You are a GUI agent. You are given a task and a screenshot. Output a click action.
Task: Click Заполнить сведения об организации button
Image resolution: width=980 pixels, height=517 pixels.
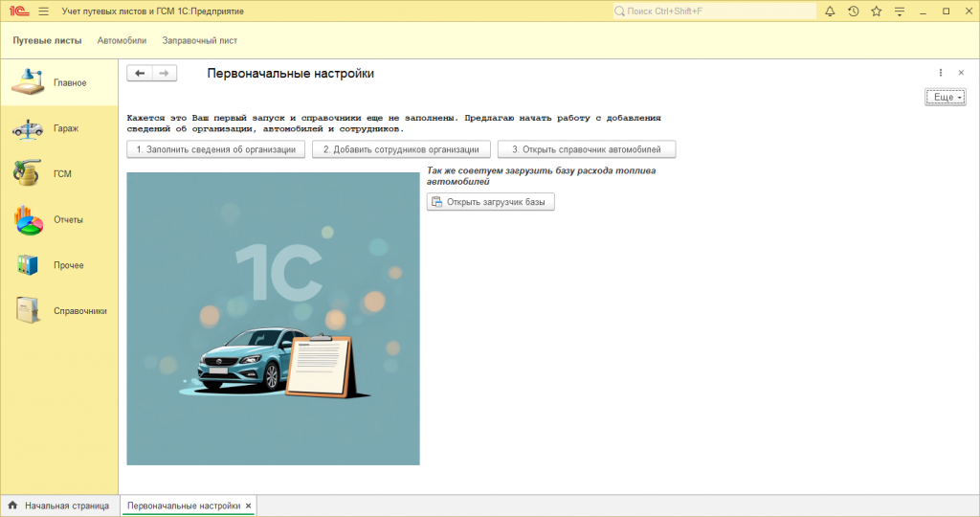(215, 149)
